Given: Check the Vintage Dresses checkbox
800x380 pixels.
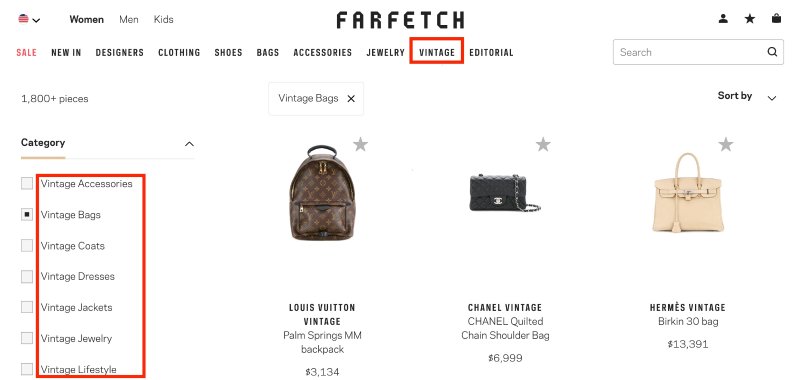Looking at the screenshot, I should coord(27,276).
